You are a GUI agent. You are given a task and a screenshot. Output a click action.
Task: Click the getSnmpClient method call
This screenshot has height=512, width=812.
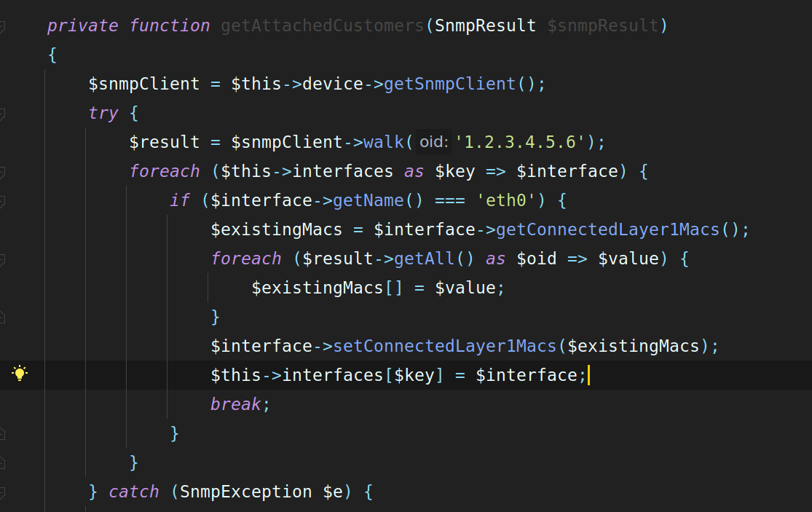[449, 84]
